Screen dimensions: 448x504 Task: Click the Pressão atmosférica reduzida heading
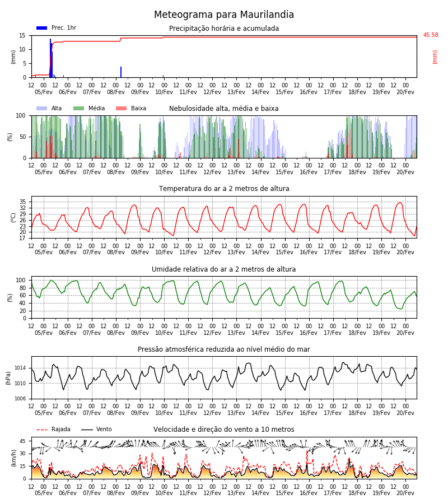pos(223,349)
